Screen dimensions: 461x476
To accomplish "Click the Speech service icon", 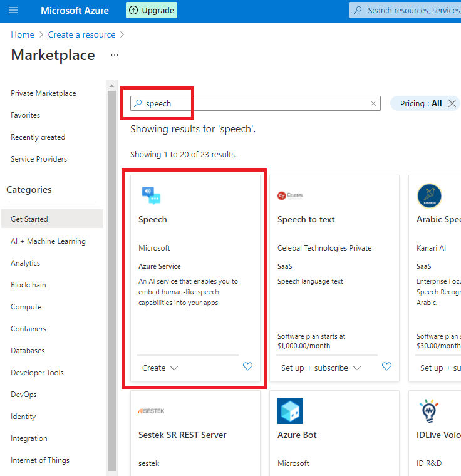I will click(151, 195).
